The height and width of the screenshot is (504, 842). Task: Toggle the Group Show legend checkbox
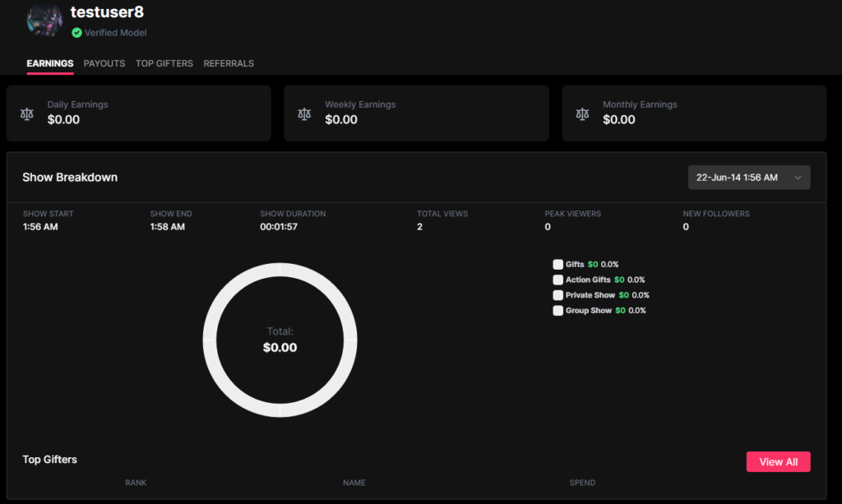pyautogui.click(x=558, y=311)
